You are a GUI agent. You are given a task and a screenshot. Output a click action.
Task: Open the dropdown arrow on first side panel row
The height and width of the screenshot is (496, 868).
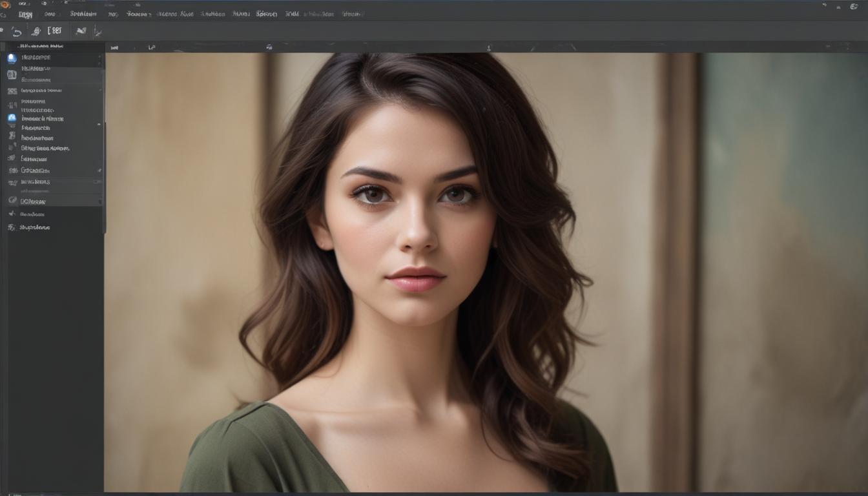tap(99, 58)
